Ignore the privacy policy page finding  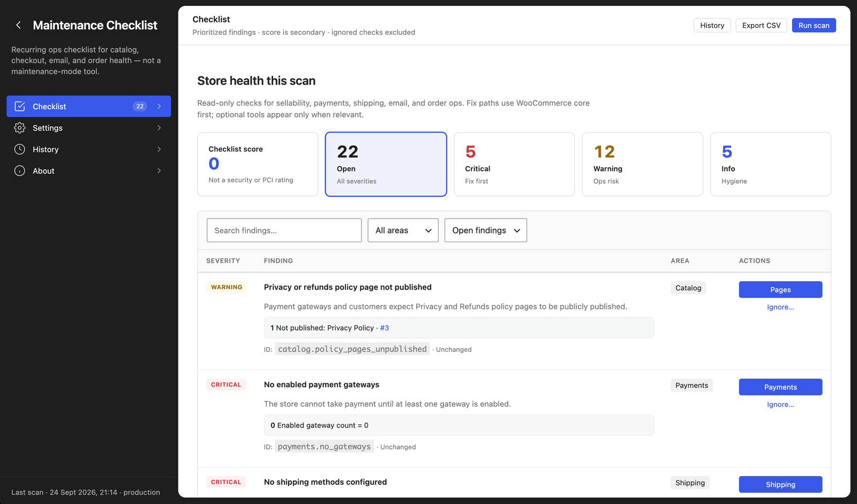(x=780, y=307)
